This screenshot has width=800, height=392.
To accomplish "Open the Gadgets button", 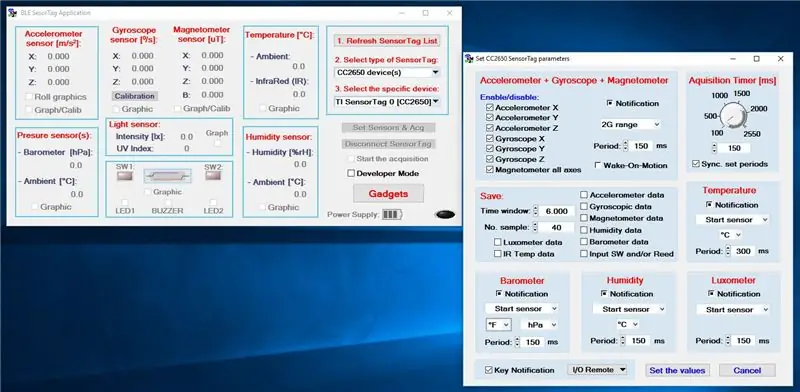I will click(388, 193).
